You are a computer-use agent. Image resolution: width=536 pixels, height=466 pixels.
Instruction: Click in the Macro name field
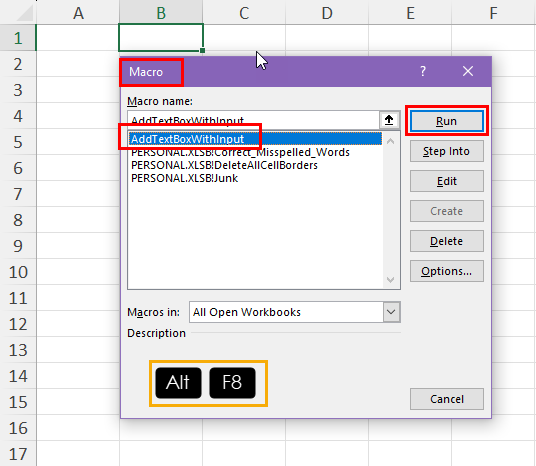pyautogui.click(x=253, y=120)
